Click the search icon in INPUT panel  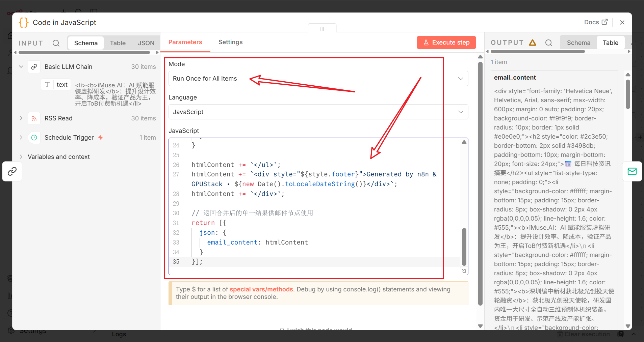[56, 43]
